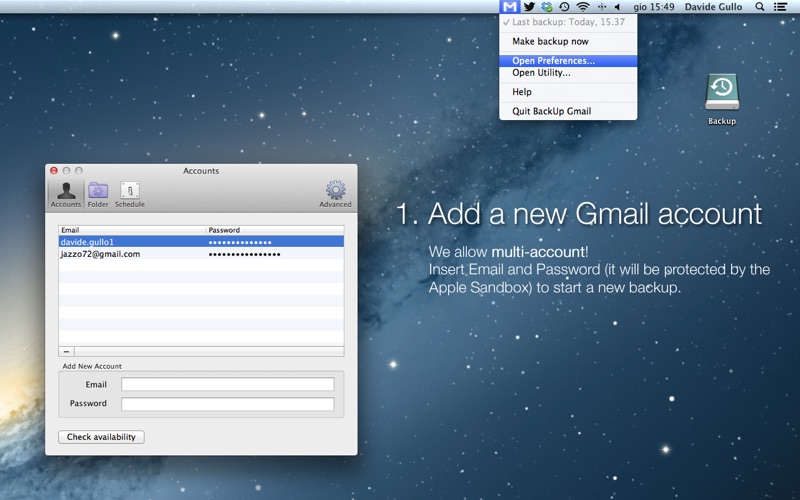800x500 pixels.
Task: Open Notification Center list icon
Action: (x=780, y=7)
